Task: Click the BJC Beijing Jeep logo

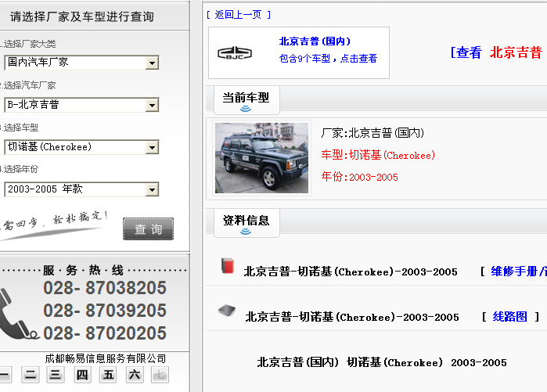Action: pyautogui.click(x=235, y=53)
